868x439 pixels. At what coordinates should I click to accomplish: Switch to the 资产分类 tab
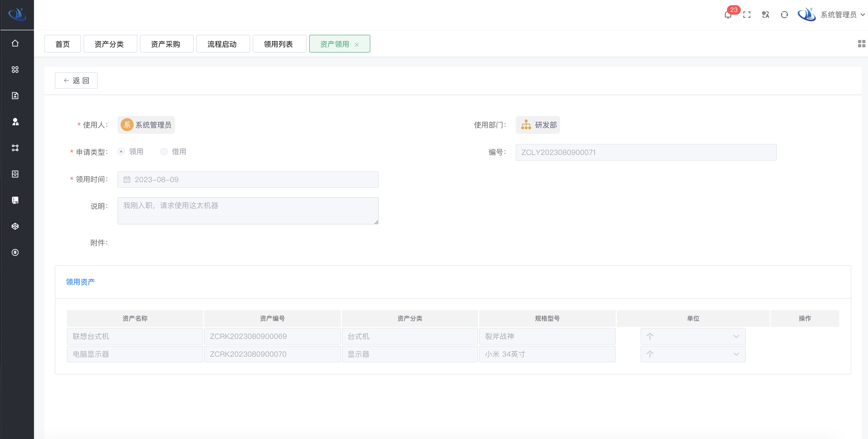(110, 44)
